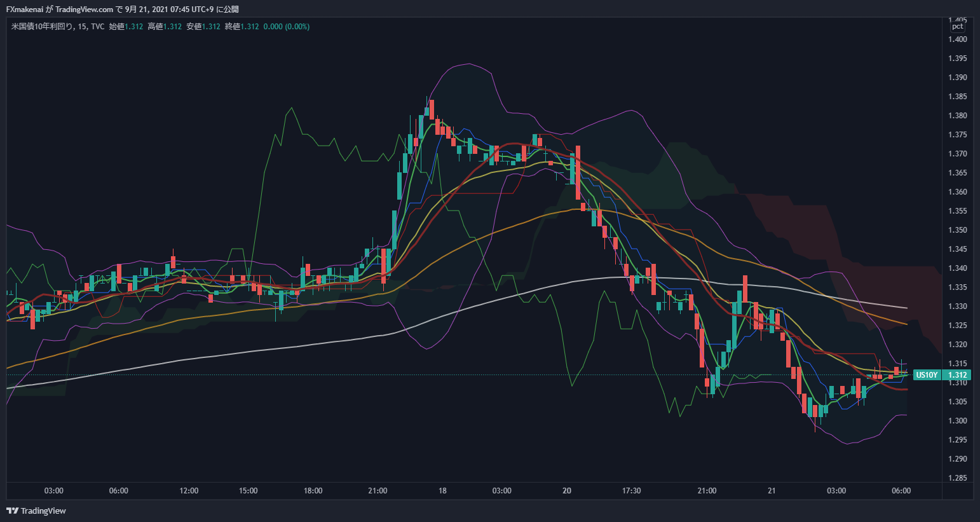This screenshot has height=522, width=980.
Task: Click the 15:00 time axis label
Action: click(x=248, y=491)
